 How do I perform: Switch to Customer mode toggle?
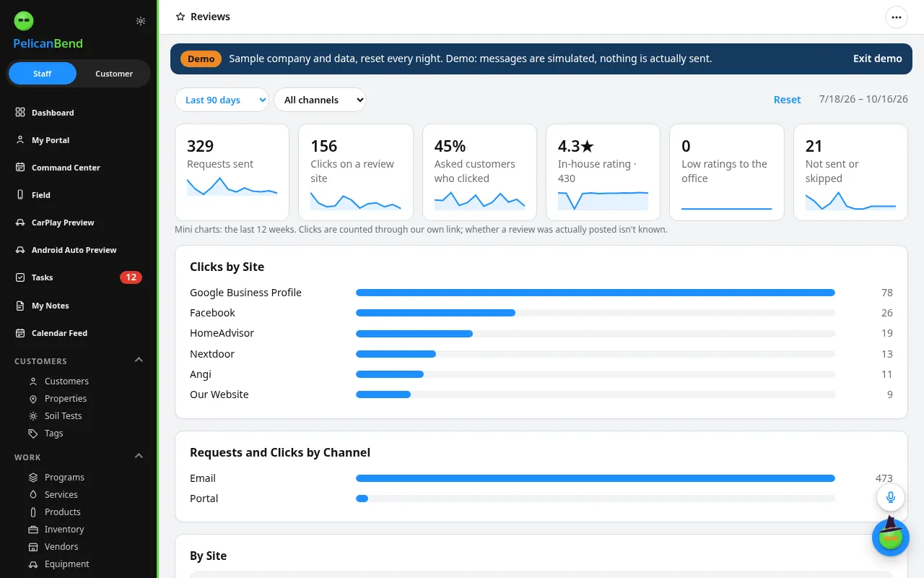click(114, 74)
